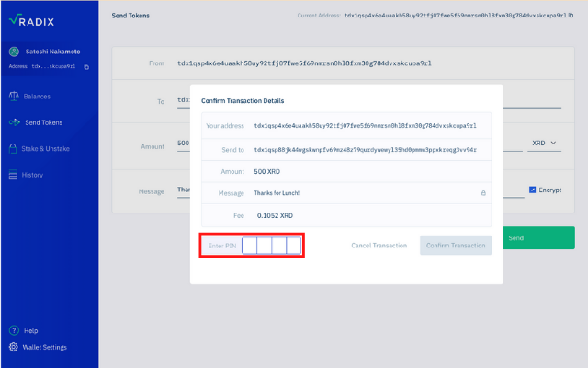Focus the second PIN digit box

pos(264,246)
